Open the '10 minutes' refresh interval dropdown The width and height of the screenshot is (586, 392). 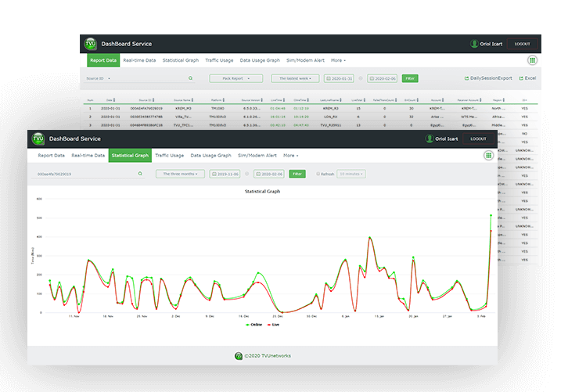click(351, 174)
